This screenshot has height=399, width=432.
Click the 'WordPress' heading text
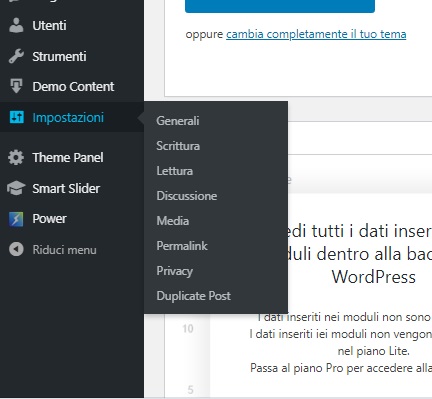[x=374, y=277]
